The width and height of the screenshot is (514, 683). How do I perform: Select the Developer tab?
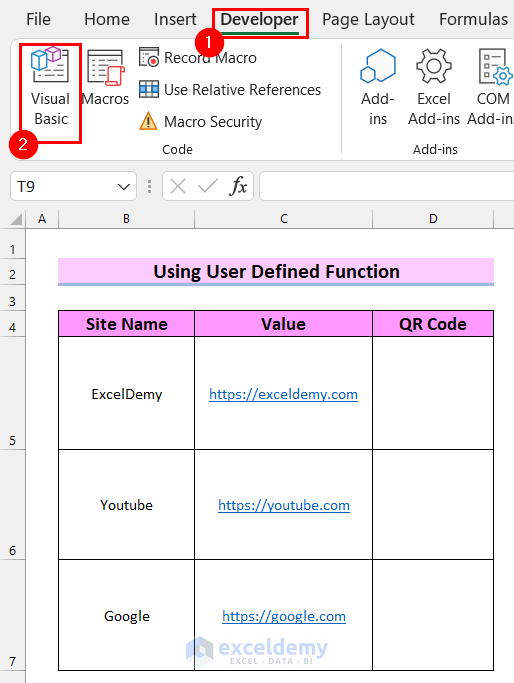pos(260,20)
